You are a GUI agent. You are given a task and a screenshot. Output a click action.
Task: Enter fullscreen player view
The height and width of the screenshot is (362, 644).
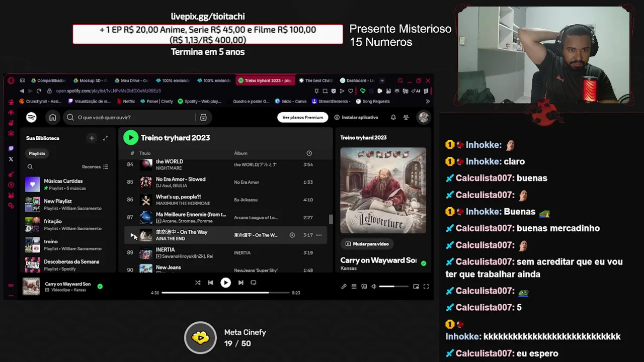[x=426, y=287]
